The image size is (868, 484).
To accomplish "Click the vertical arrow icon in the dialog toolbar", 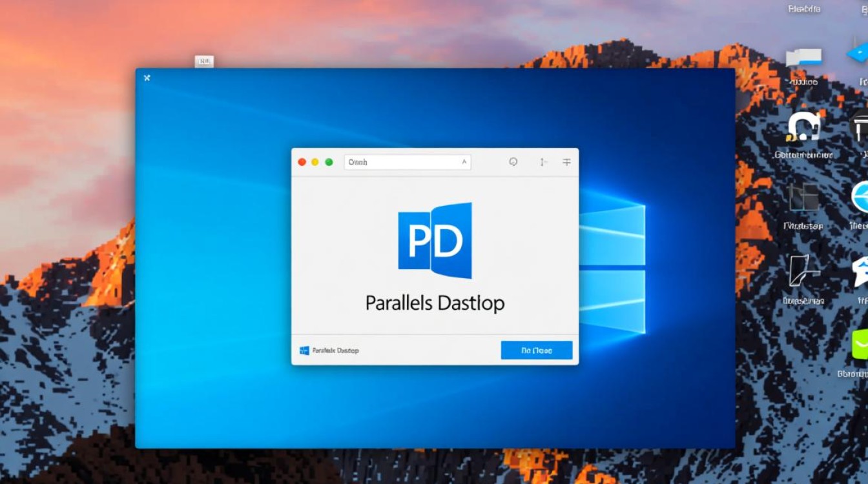I will pyautogui.click(x=543, y=163).
